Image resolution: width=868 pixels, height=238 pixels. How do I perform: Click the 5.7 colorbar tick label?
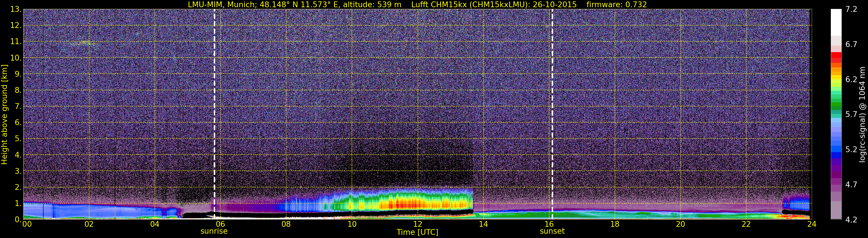click(x=851, y=115)
